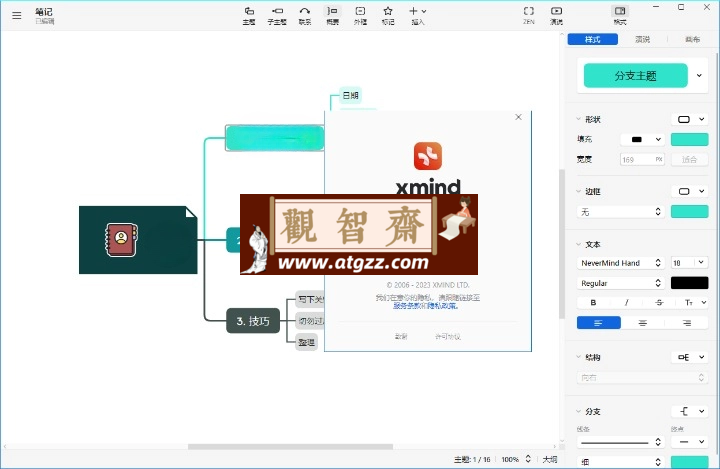The image size is (720, 469).
Task: Open the 结构 structure layout dropdown
Action: click(689, 357)
